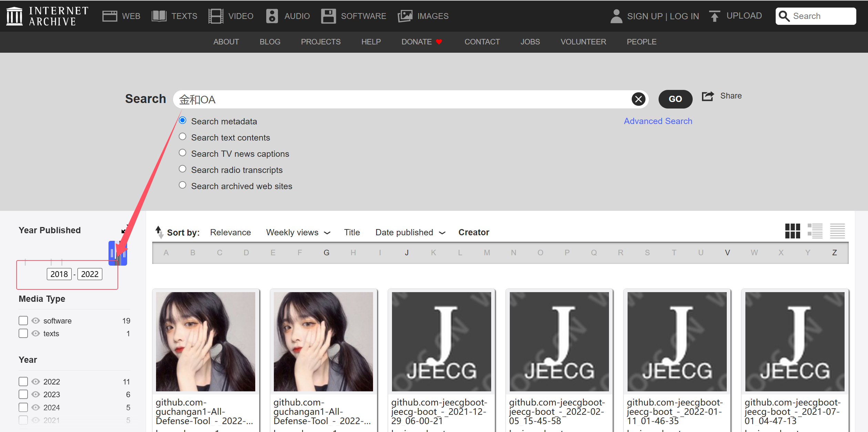Select Search radio transcripts option
Image resolution: width=868 pixels, height=432 pixels.
click(x=183, y=169)
